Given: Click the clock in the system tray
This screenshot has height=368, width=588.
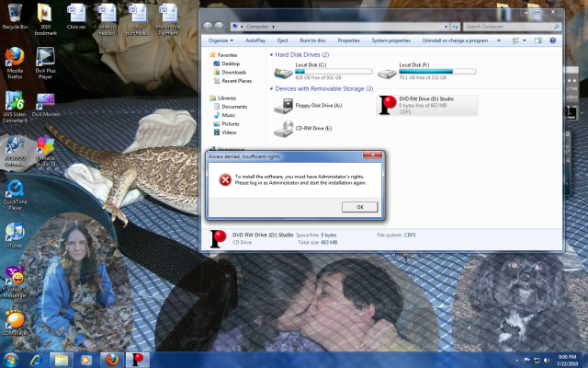Looking at the screenshot, I should [567, 360].
